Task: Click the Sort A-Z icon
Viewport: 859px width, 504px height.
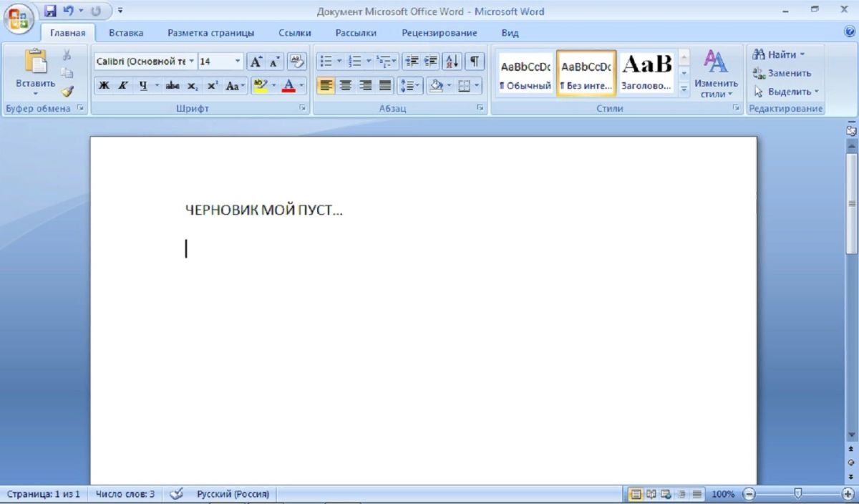Action: (x=452, y=62)
